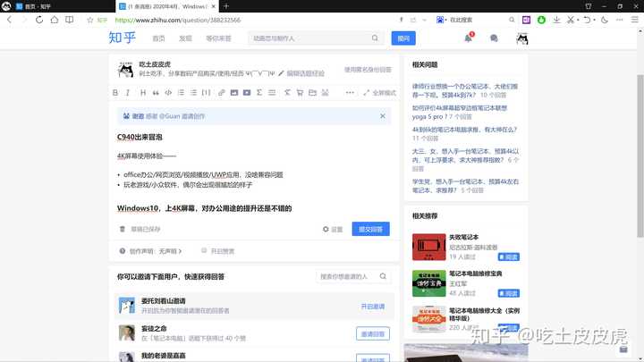Open the 设置 gear settings
This screenshot has height=362, width=644.
[x=333, y=229]
